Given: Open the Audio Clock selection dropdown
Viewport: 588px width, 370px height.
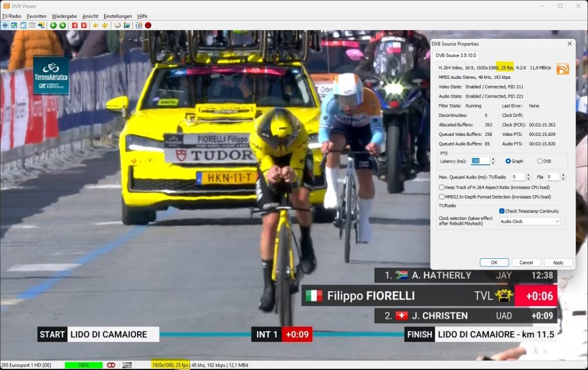Looking at the screenshot, I should (530, 222).
